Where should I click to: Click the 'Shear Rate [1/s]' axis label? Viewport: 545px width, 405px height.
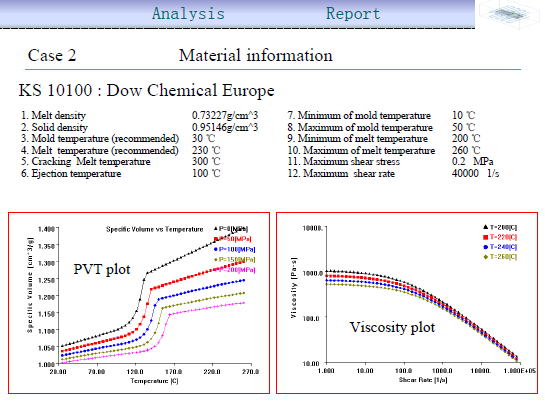[423, 380]
